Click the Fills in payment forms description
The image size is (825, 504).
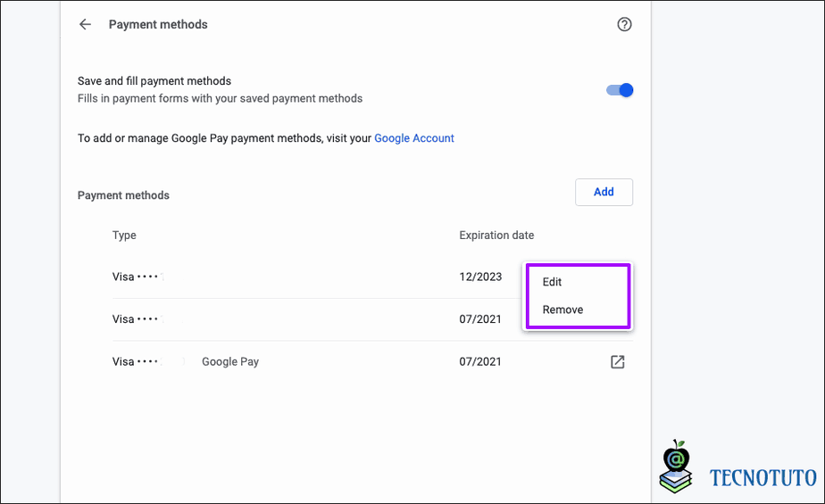point(220,99)
